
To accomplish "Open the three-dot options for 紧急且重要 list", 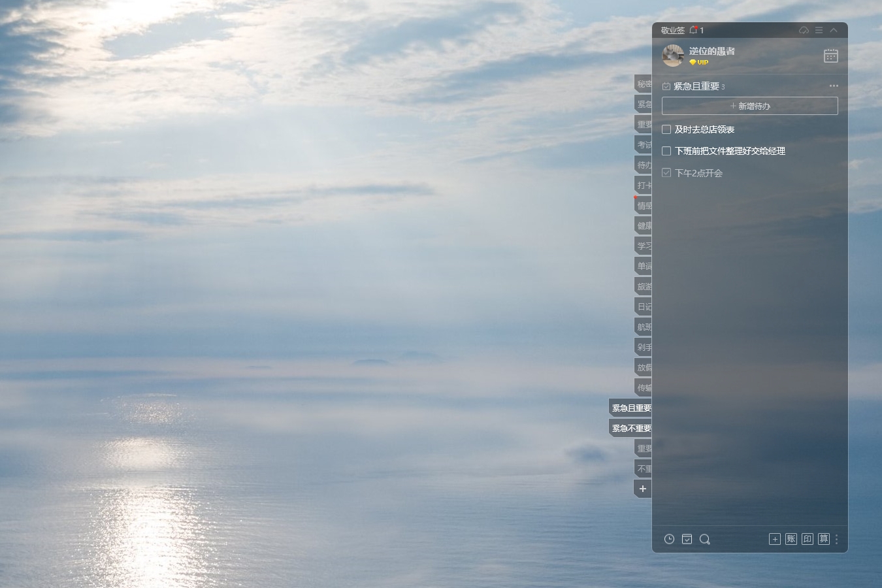I will [834, 86].
